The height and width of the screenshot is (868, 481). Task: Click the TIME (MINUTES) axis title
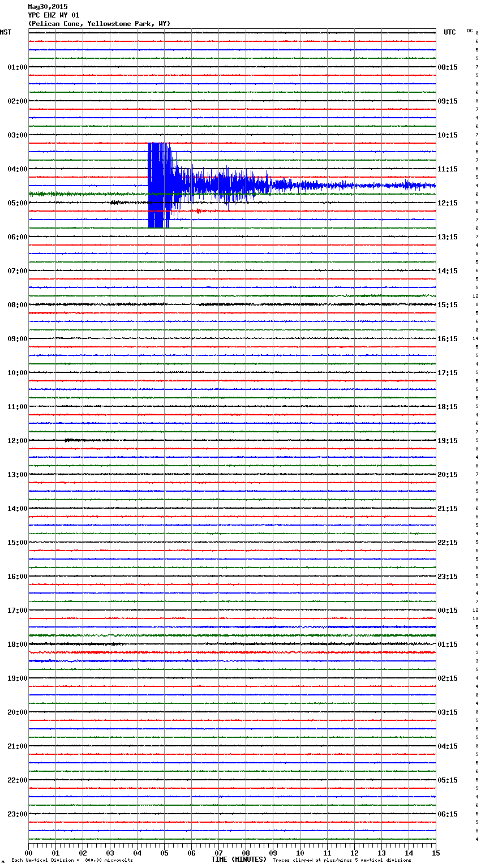tap(239, 860)
